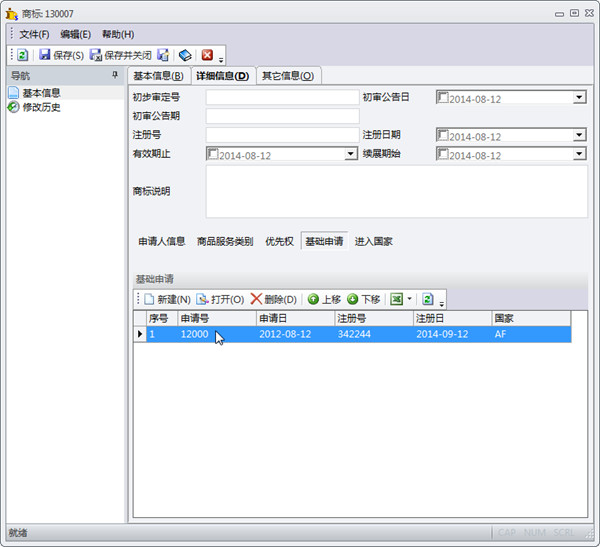Open the 注册日期 date dropdown
This screenshot has width=600, height=547.
(x=579, y=135)
